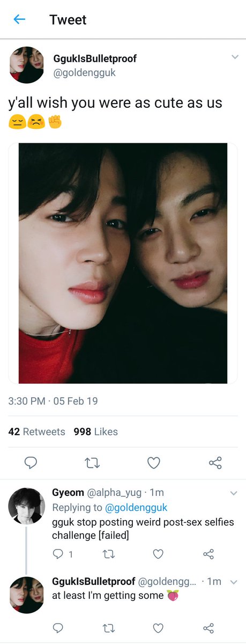Share the main tweet
246x644 pixels.
[215, 463]
